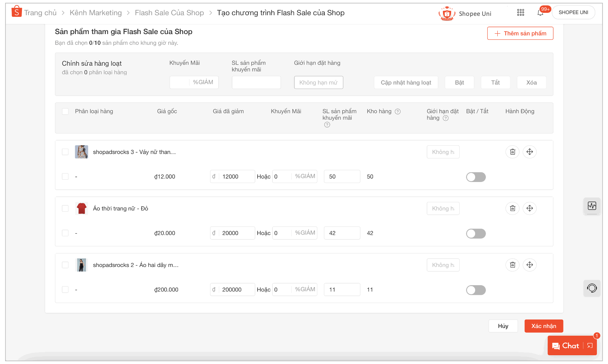The width and height of the screenshot is (608, 364).
Task: Click the Kho hàng help question mark icon
Action: click(x=398, y=111)
